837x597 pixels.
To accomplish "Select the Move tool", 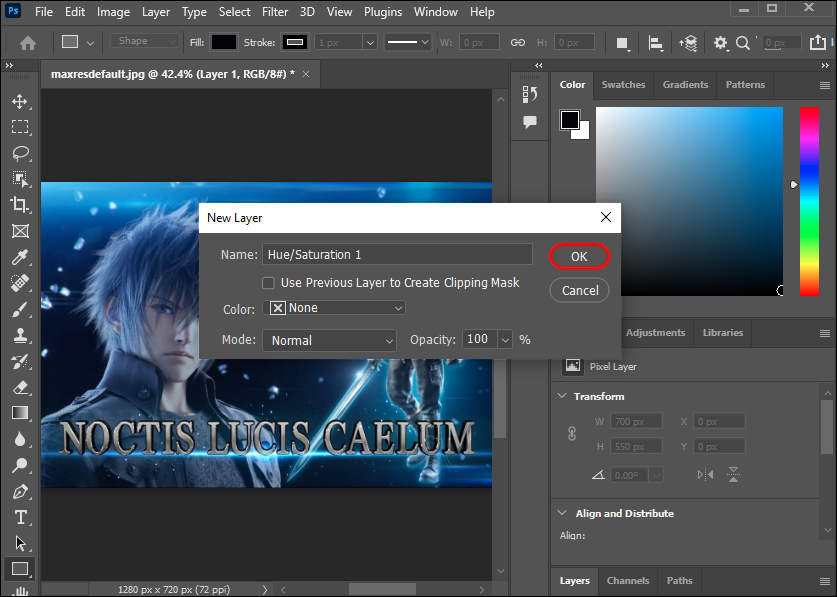I will pyautogui.click(x=19, y=101).
